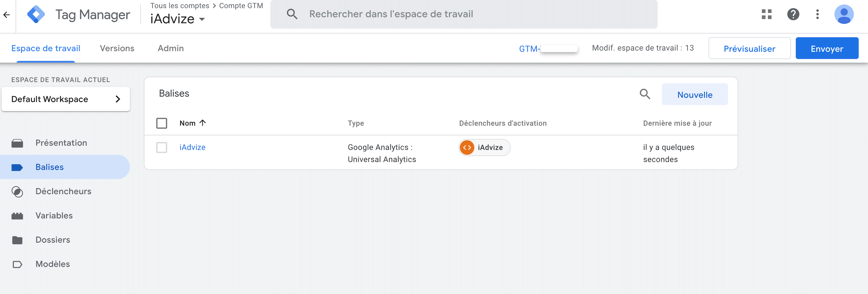The width and height of the screenshot is (868, 294).
Task: Toggle sort with the Nom arrow icon
Action: click(x=202, y=123)
